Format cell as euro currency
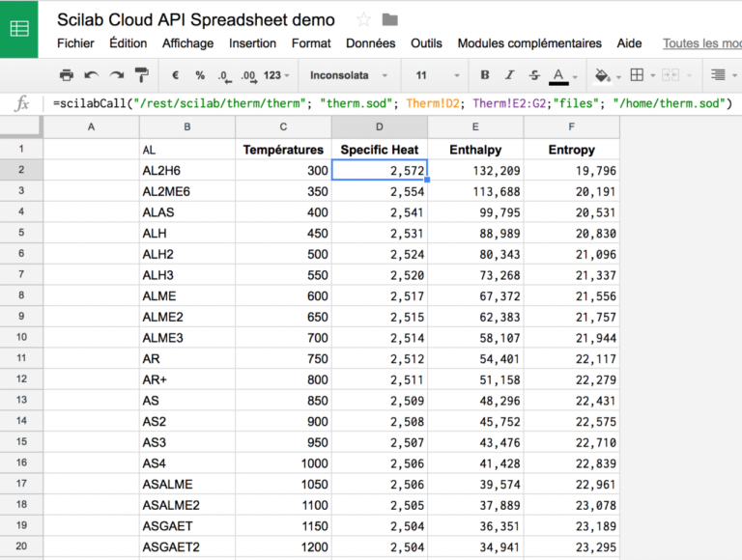The width and height of the screenshot is (742, 560). 175,75
